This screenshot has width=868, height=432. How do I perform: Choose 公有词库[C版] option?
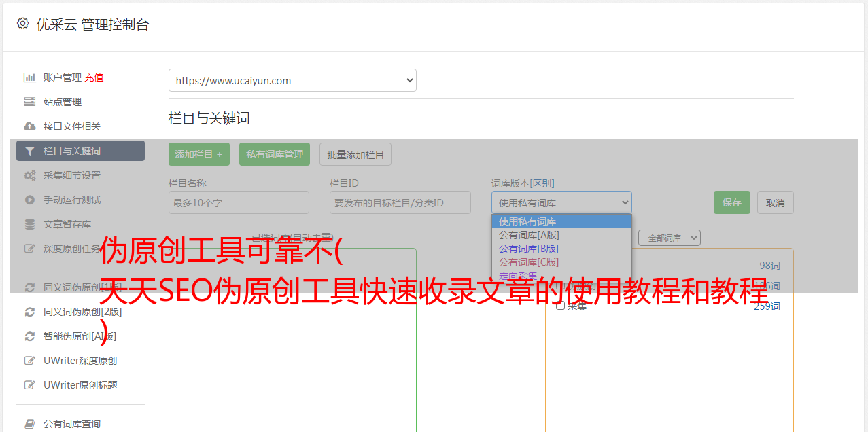pyautogui.click(x=561, y=262)
